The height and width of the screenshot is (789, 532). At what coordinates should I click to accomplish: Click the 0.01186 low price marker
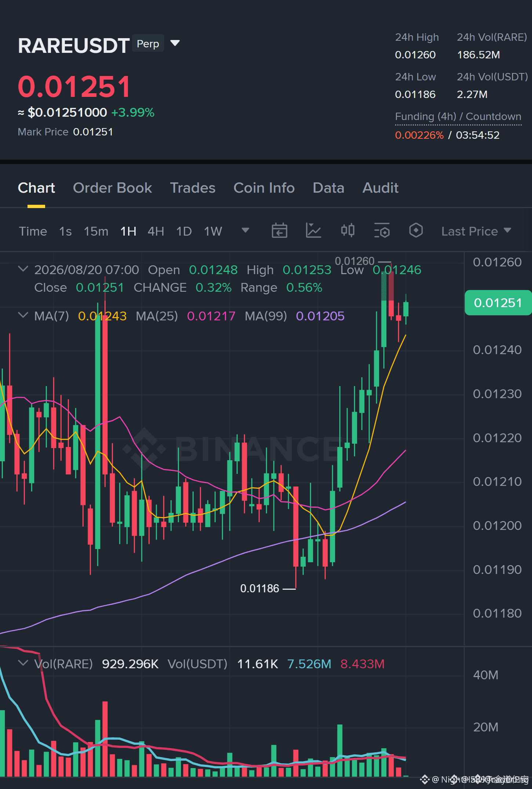[260, 589]
